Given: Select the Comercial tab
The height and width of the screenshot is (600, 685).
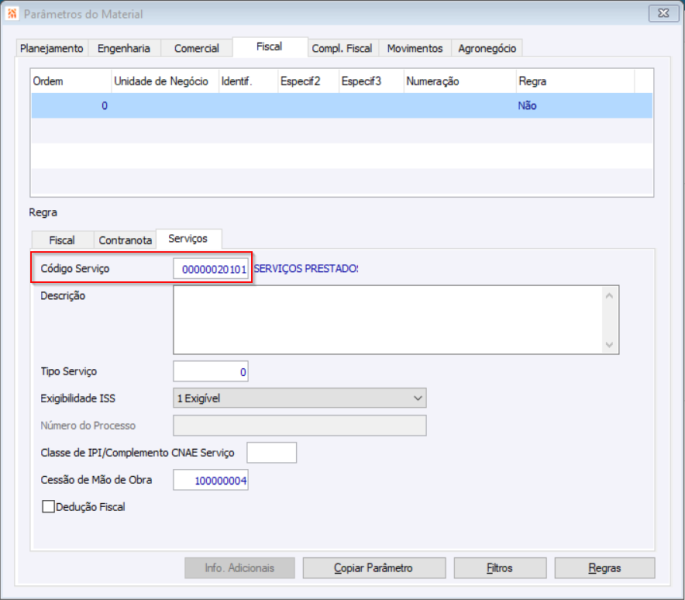Looking at the screenshot, I should 197,48.
